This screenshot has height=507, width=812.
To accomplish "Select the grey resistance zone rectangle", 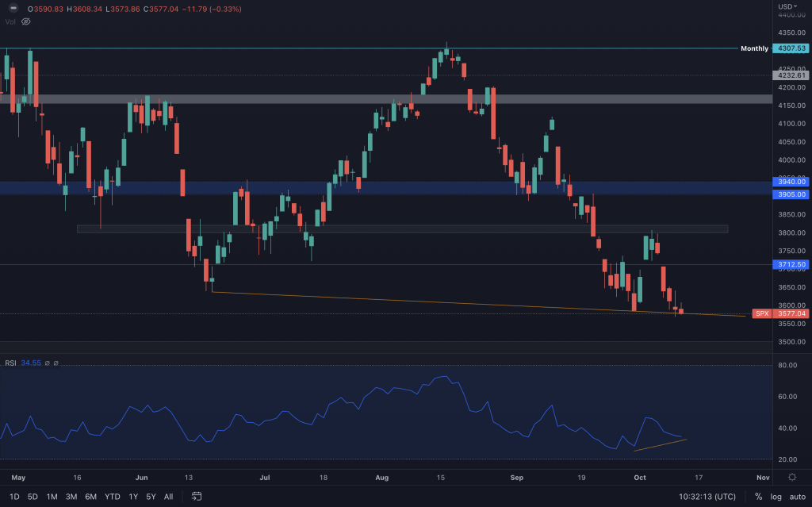I will (x=317, y=99).
